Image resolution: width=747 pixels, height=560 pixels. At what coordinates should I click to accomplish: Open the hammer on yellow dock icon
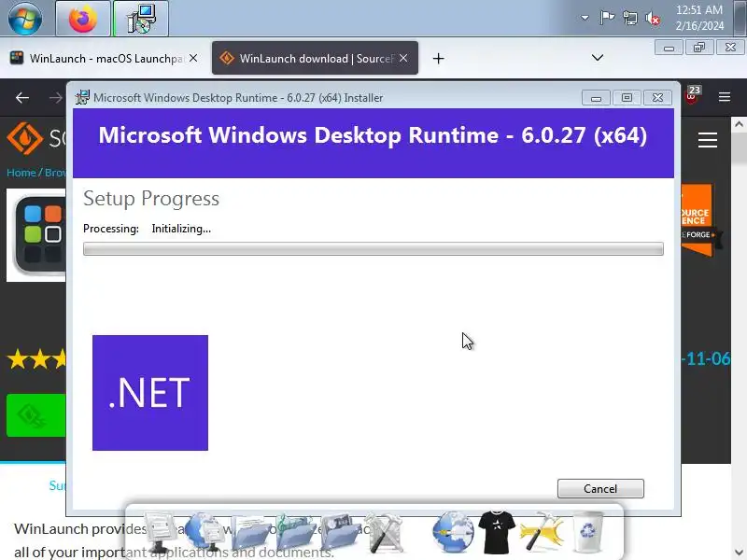[542, 532]
